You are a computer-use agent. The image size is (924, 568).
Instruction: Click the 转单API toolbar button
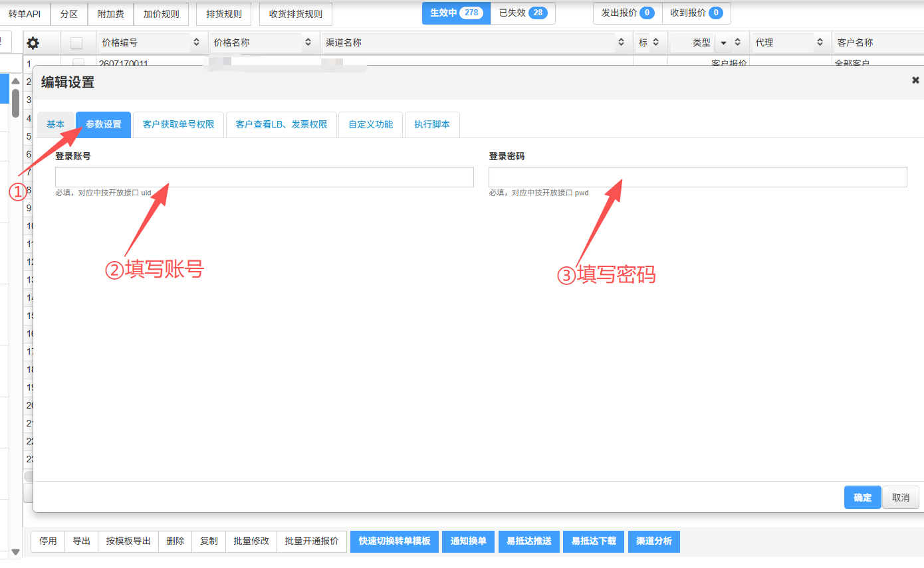pos(25,13)
